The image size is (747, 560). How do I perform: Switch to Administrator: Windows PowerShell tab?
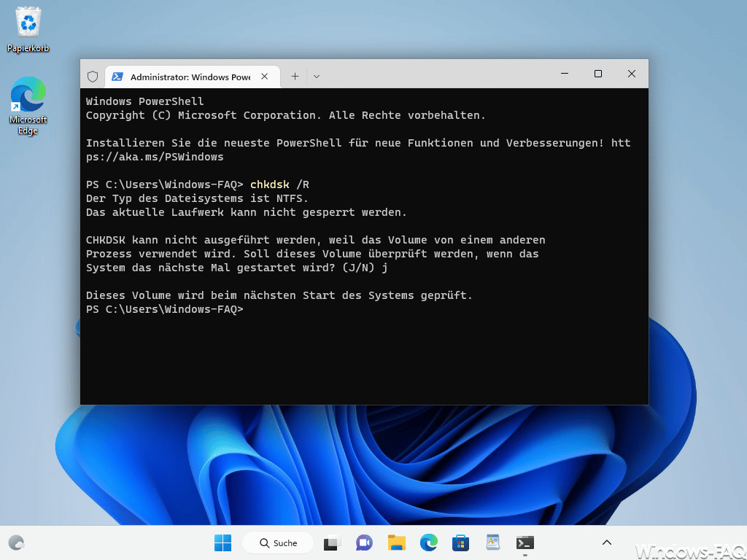192,77
